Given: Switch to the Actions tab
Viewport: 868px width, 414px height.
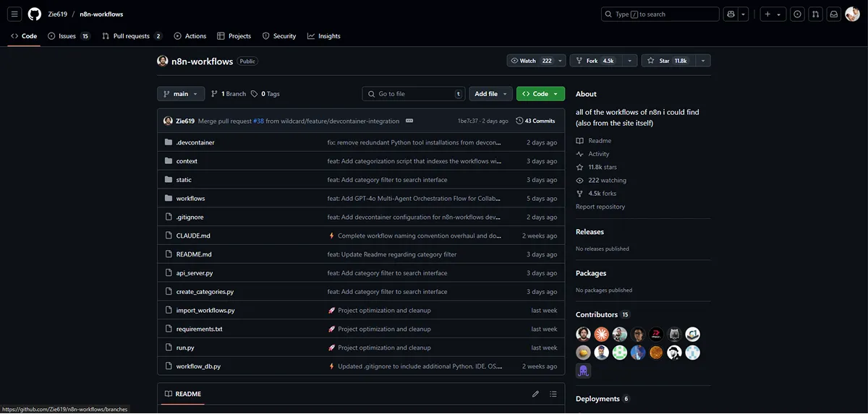Looking at the screenshot, I should [x=190, y=36].
